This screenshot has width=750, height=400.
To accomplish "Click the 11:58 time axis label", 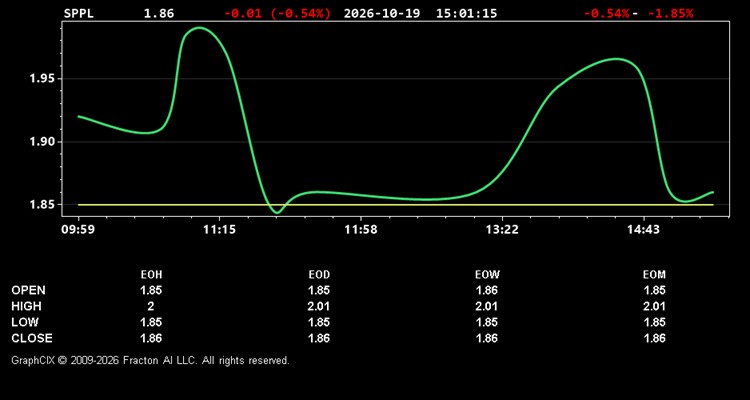I will pos(361,230).
